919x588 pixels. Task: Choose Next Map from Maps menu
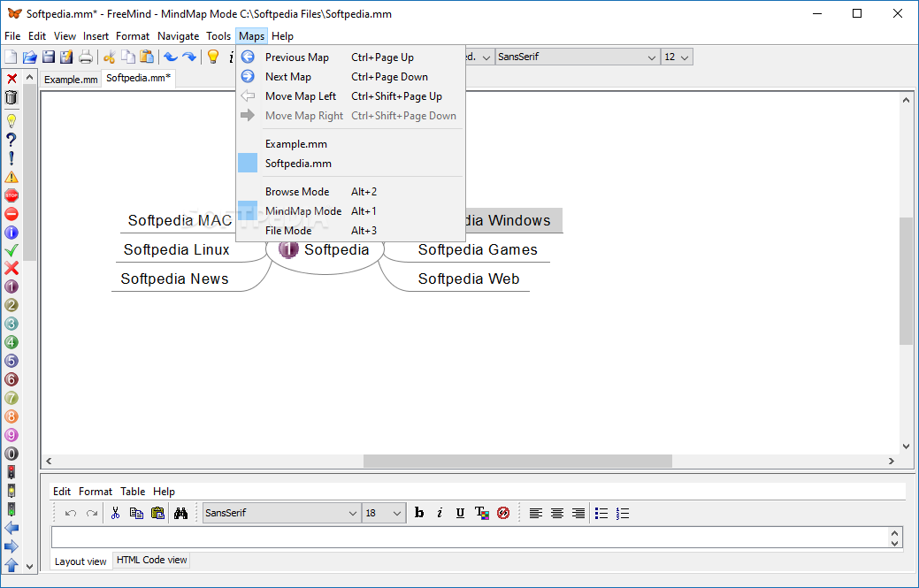(x=350, y=77)
